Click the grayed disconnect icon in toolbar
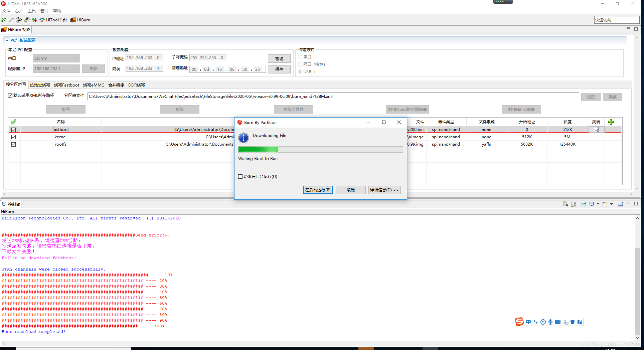Screen dimensions: 644x350 11,20
